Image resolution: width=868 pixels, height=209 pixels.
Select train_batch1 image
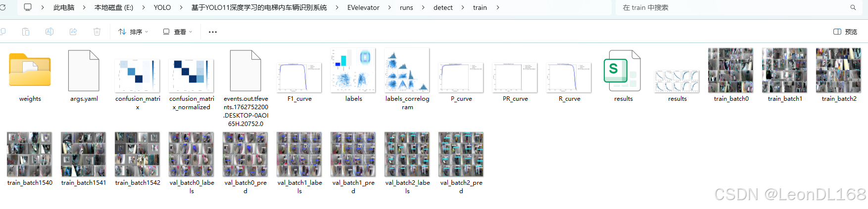(x=784, y=70)
